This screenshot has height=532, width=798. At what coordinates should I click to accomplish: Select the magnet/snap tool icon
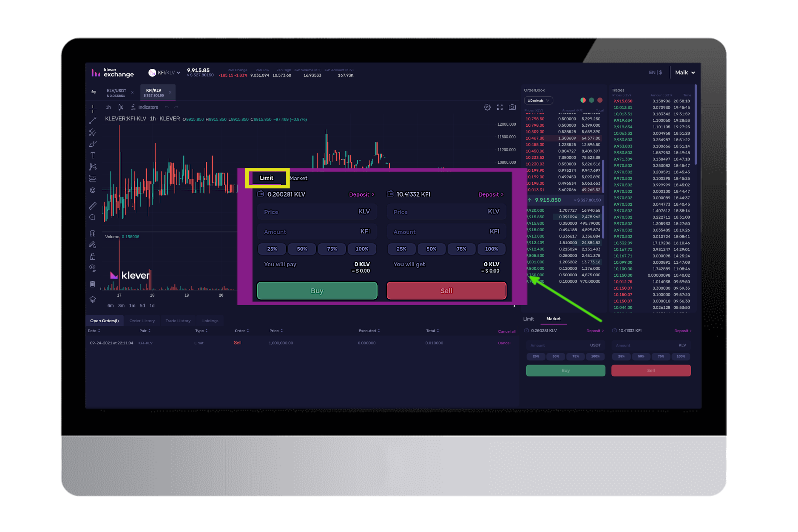[93, 233]
